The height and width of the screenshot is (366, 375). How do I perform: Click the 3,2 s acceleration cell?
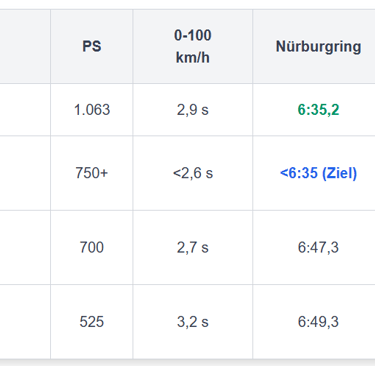point(193,322)
